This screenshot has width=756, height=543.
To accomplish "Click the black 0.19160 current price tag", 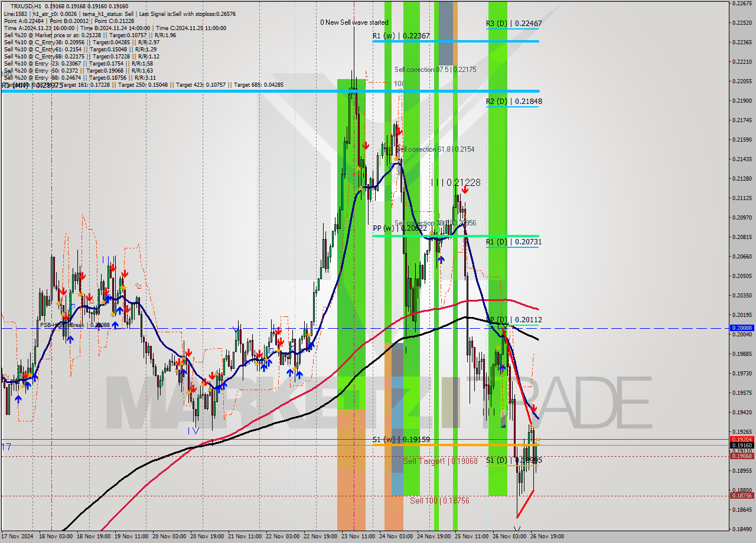I will [x=742, y=446].
